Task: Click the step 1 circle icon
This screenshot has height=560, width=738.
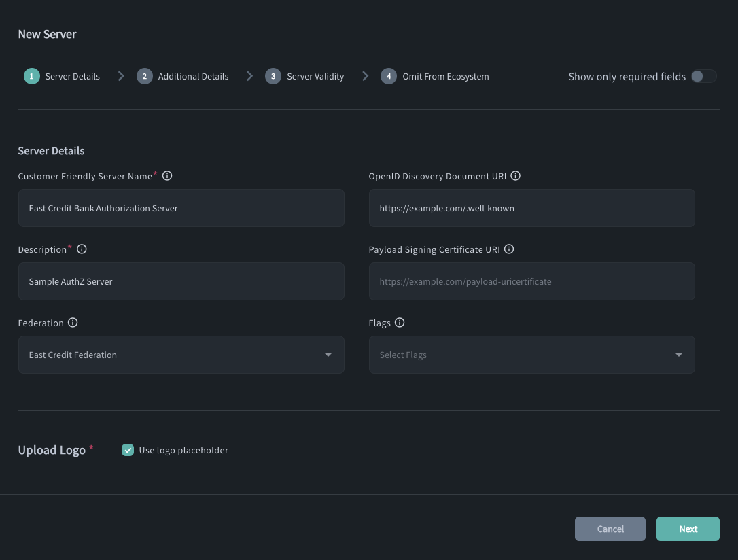Action: (31, 76)
